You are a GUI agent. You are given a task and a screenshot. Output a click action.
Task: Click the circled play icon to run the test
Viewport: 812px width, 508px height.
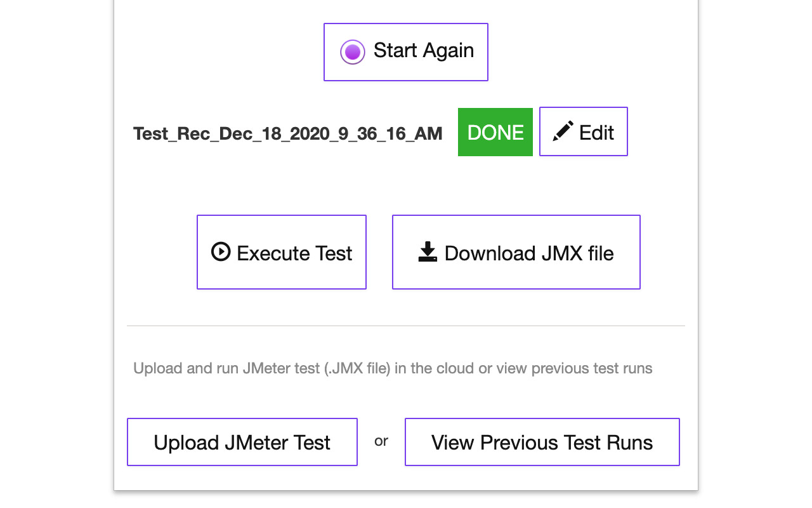[x=219, y=252]
